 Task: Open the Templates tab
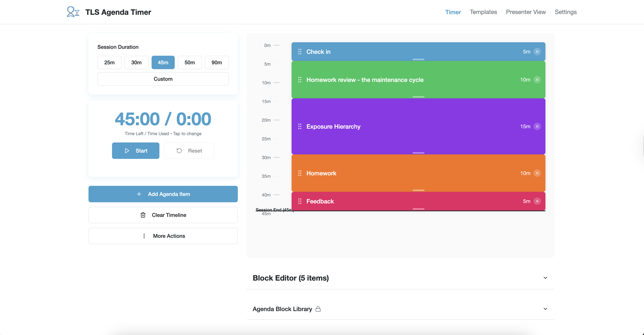483,12
